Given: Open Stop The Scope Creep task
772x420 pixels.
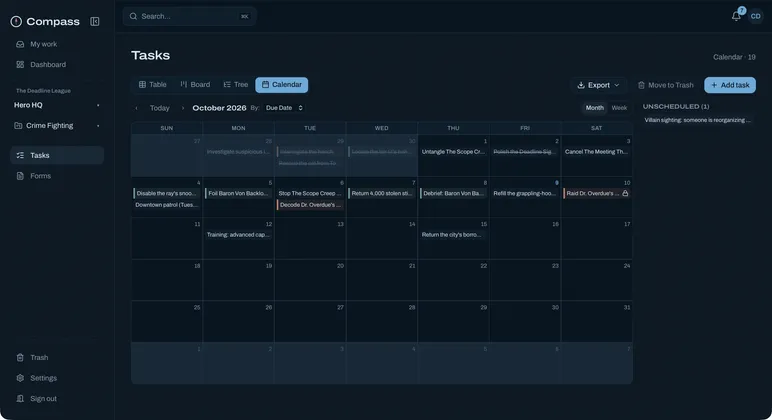Looking at the screenshot, I should point(310,194).
